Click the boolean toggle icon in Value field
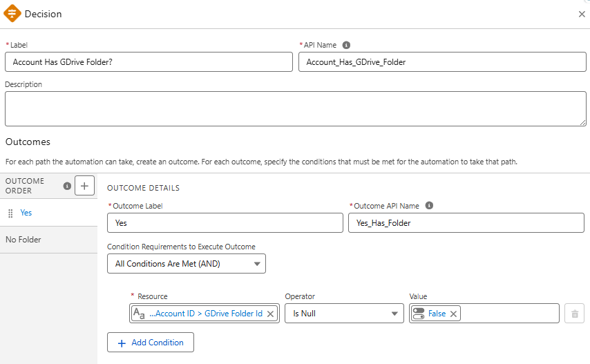 (x=419, y=314)
